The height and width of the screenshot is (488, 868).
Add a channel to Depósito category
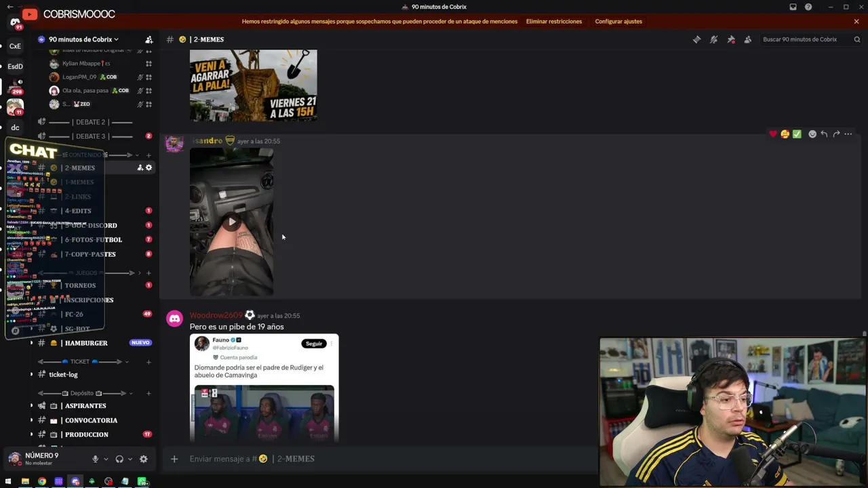coord(149,393)
